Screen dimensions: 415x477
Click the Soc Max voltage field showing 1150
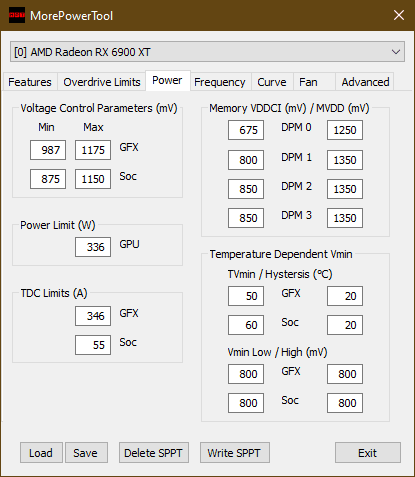(93, 179)
